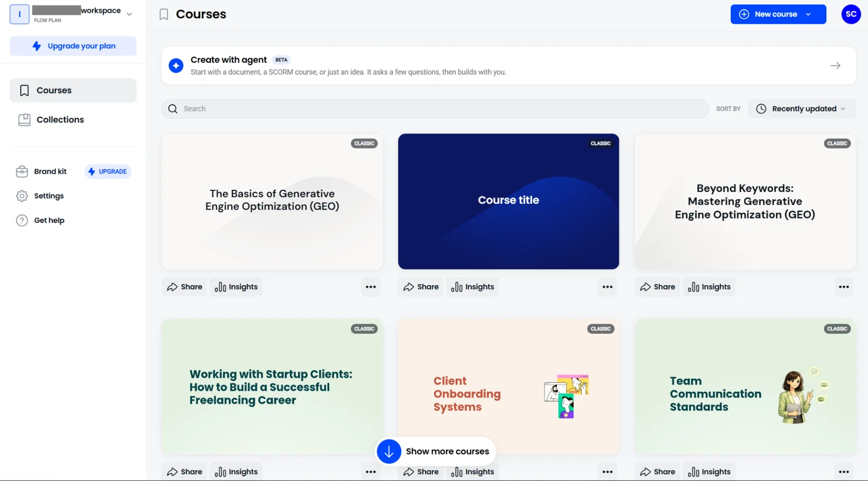The image size is (868, 481).
Task: Open Working with Startup Clients thumbnail
Action: click(x=272, y=387)
